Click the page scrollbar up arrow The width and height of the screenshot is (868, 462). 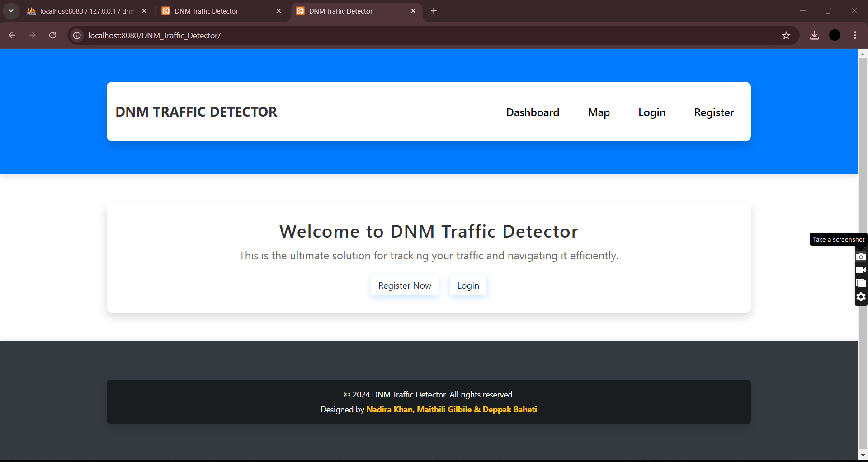pos(863,54)
